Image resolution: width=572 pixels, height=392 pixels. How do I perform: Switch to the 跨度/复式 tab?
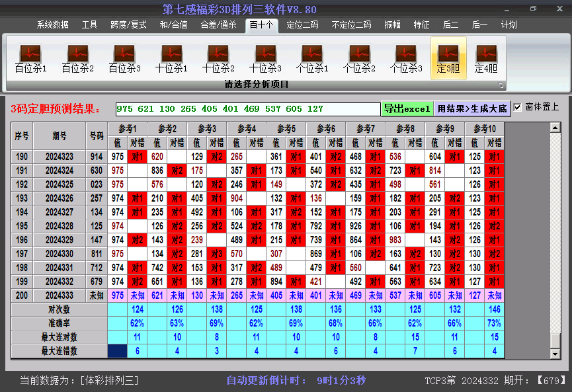pos(128,25)
